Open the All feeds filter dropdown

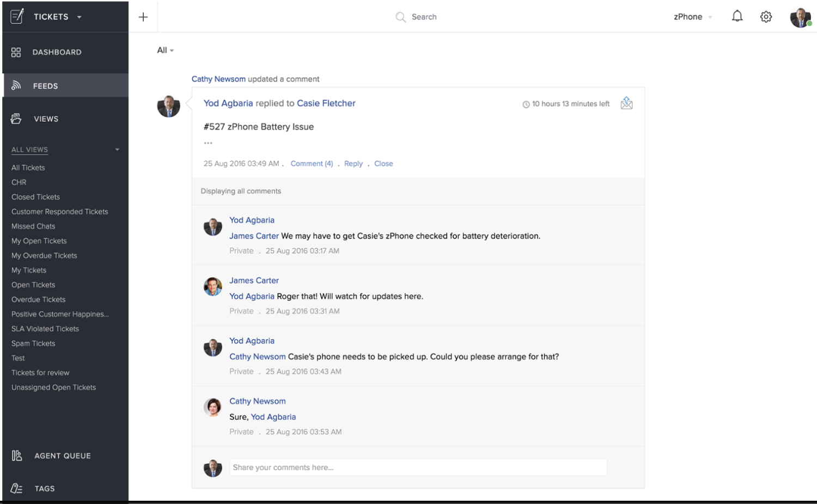(165, 50)
